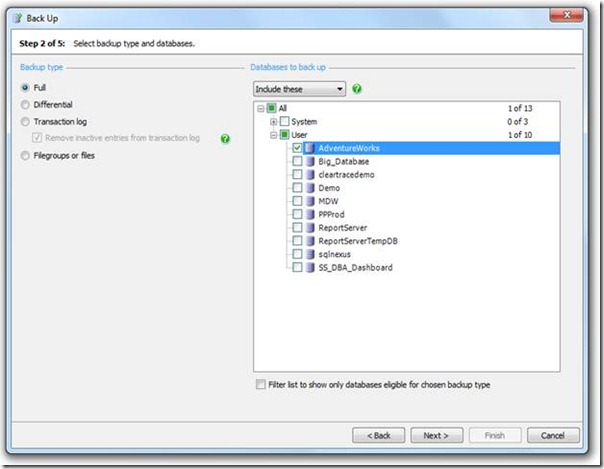Image resolution: width=604 pixels, height=469 pixels.
Task: Click the sqlnexus database icon
Action: point(310,254)
